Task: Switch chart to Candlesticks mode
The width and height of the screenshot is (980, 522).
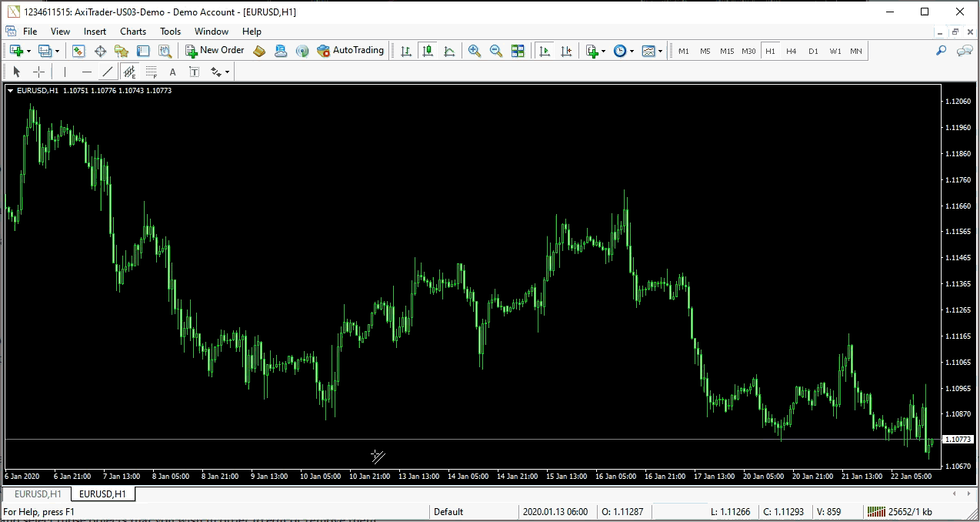Action: pyautogui.click(x=428, y=51)
